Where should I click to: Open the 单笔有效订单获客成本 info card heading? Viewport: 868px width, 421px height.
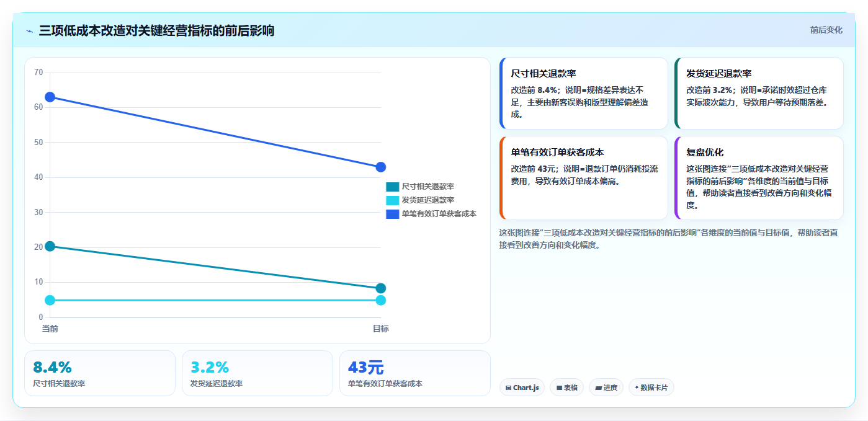click(558, 152)
